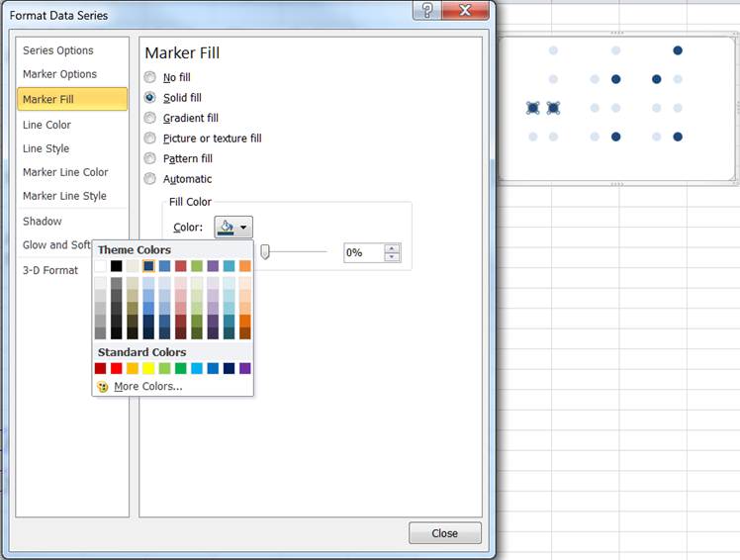Select the black theme color swatch
Screen dimensions: 740x560
[117, 266]
